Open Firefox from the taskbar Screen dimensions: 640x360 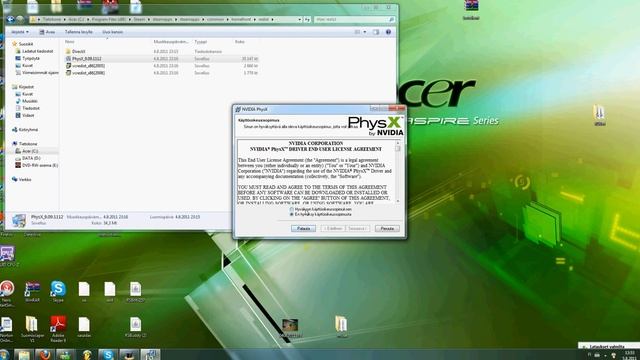(x=44, y=355)
